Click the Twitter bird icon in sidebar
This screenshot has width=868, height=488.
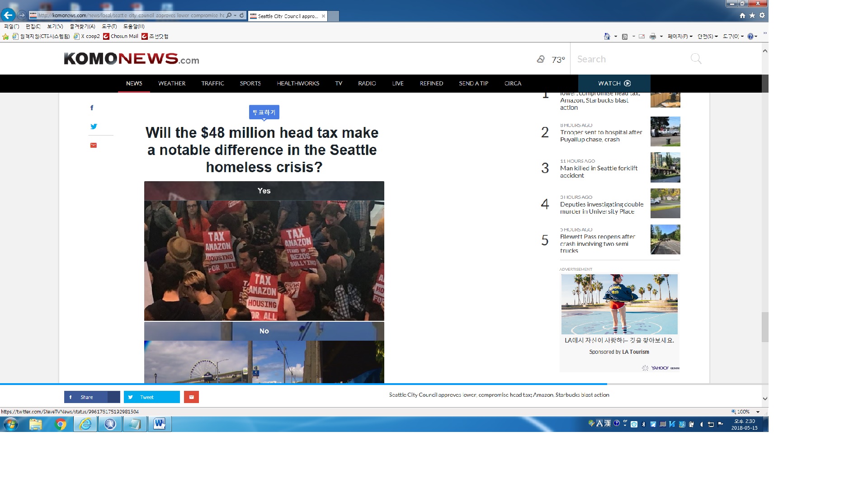[94, 127]
